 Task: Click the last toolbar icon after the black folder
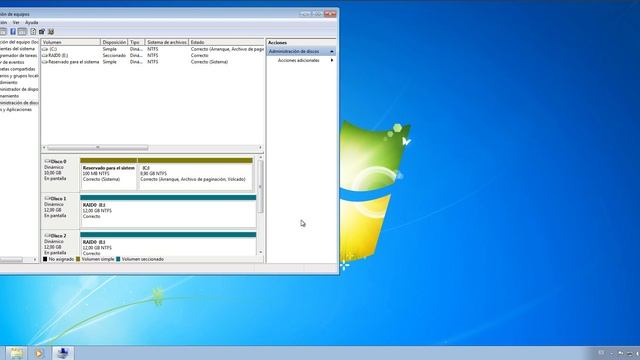(x=51, y=31)
